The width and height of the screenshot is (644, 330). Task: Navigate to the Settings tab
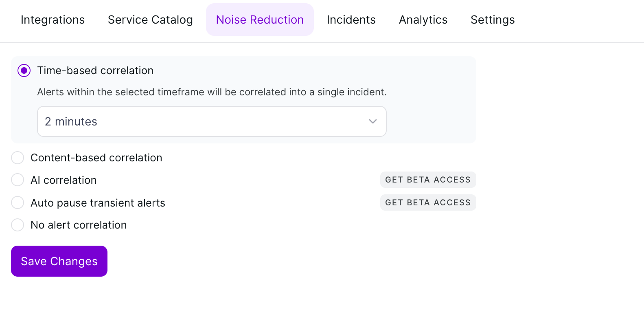(493, 20)
